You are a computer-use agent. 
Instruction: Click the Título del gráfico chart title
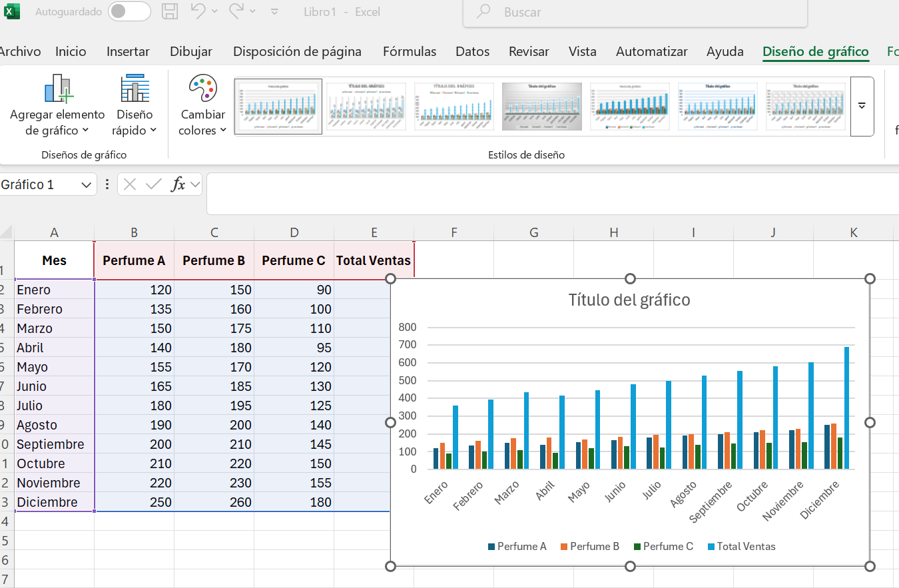click(x=629, y=300)
